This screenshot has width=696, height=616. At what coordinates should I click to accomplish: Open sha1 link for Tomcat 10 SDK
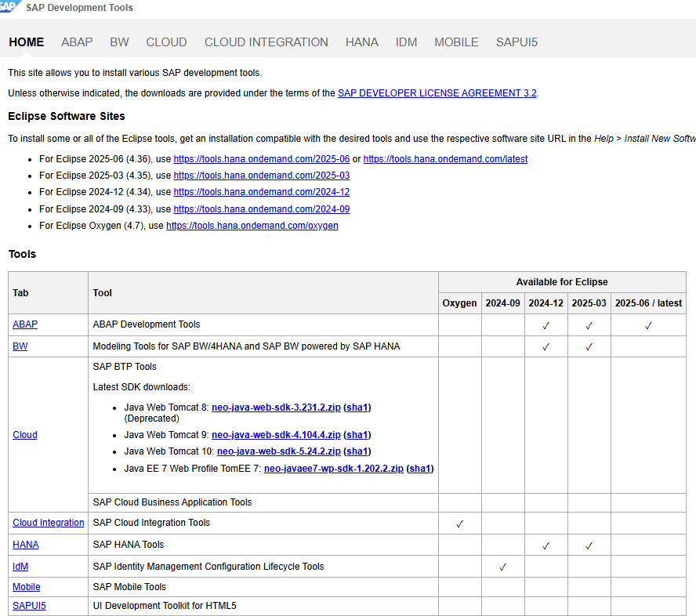tap(357, 451)
